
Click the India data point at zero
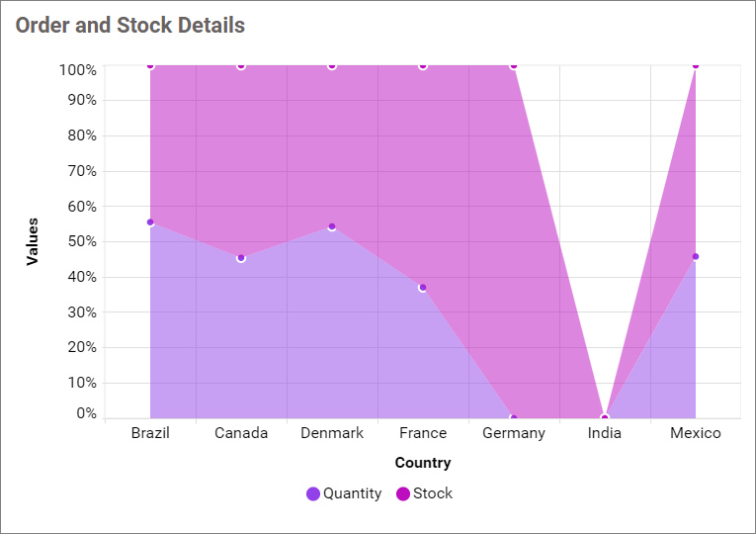point(605,417)
